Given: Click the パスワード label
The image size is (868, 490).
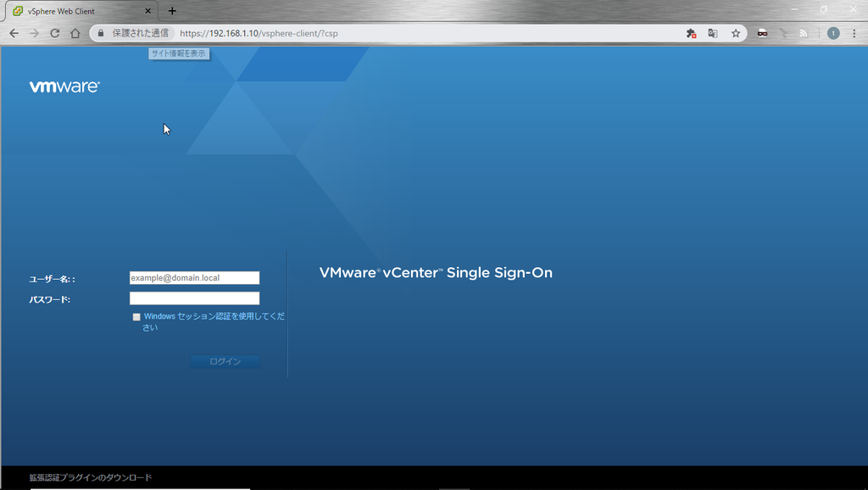Looking at the screenshot, I should point(49,299).
